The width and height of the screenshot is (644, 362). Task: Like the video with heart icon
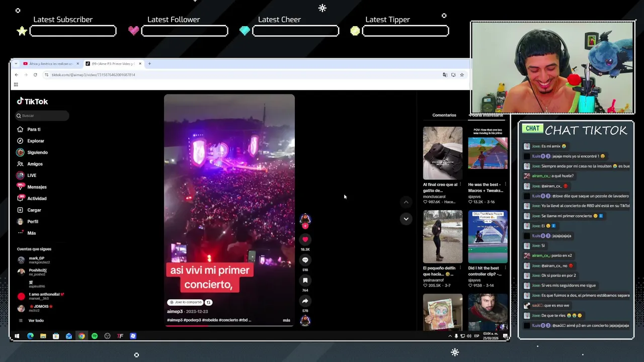pyautogui.click(x=305, y=240)
